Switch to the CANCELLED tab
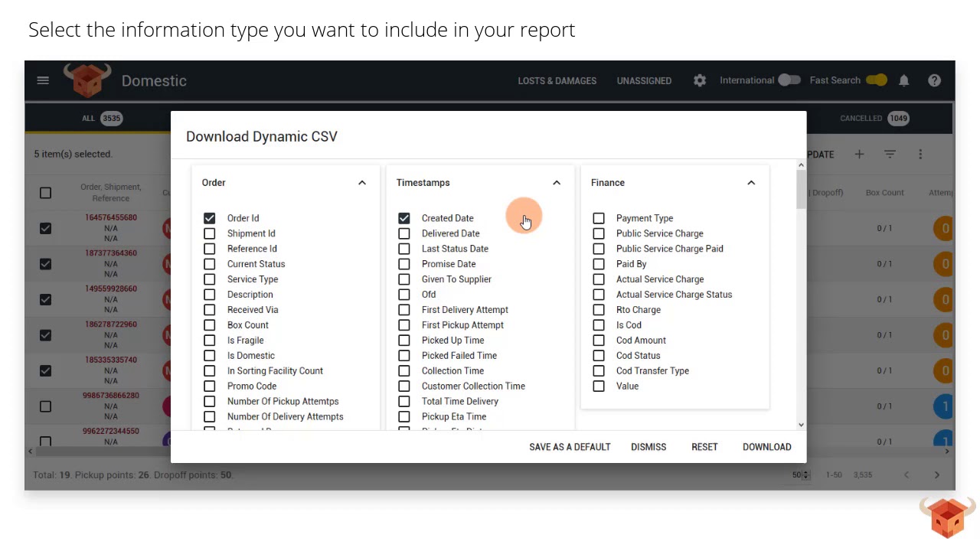This screenshot has width=980, height=551. (x=874, y=119)
